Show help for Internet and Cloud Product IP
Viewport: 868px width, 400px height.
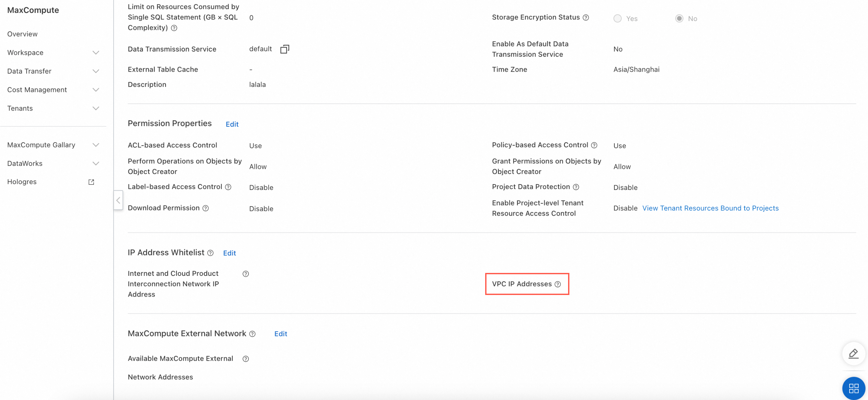click(x=246, y=274)
